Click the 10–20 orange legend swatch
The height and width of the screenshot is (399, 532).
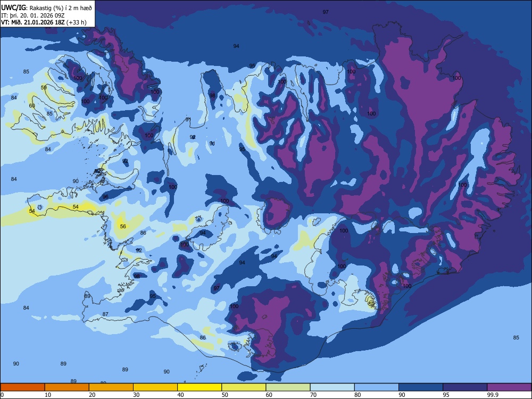pos(67,387)
